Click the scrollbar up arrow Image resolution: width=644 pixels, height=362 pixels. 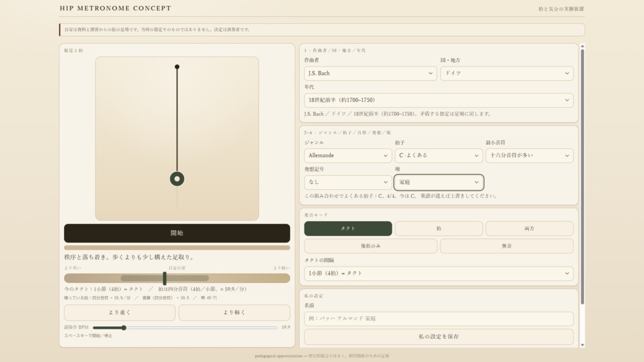click(582, 46)
